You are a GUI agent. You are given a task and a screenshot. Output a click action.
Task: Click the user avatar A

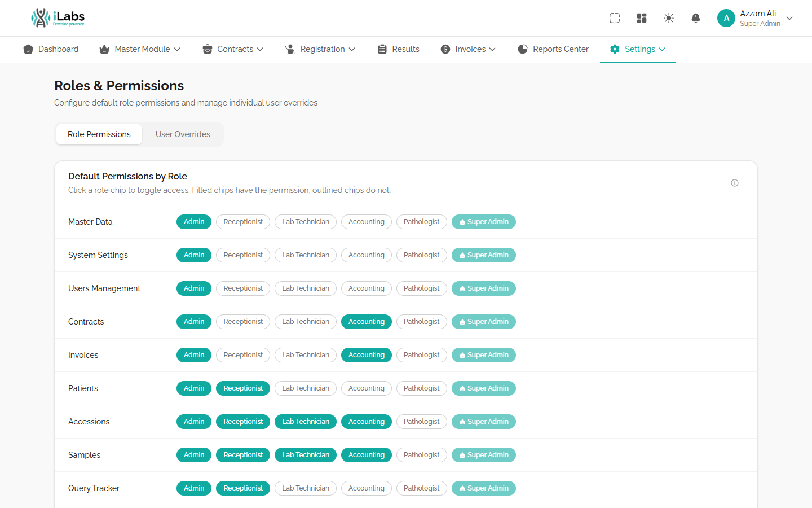(726, 18)
